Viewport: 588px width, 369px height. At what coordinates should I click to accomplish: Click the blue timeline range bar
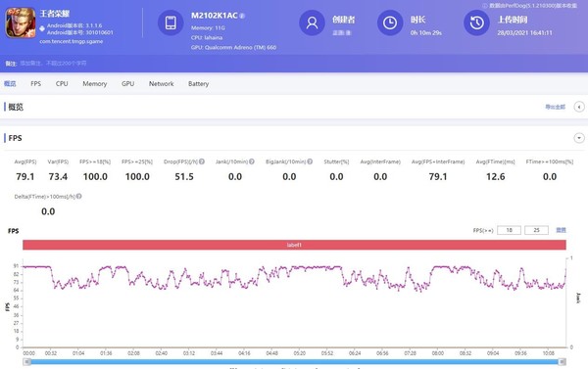tap(294, 361)
